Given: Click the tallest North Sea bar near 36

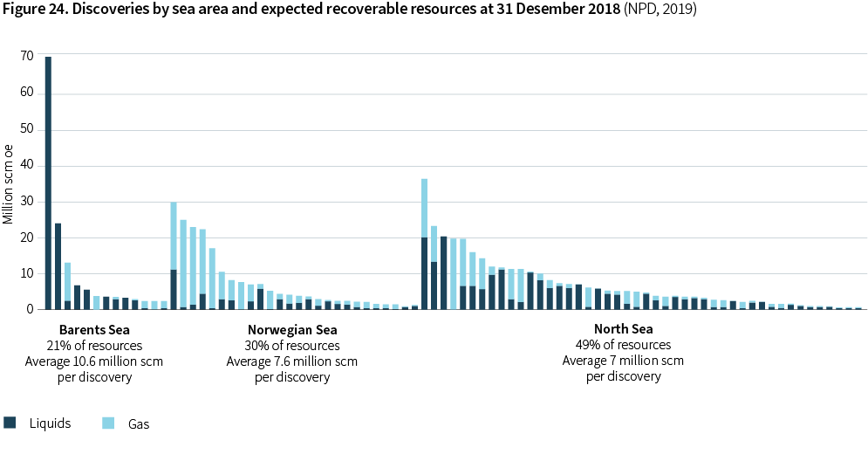Looking at the screenshot, I should click(425, 244).
